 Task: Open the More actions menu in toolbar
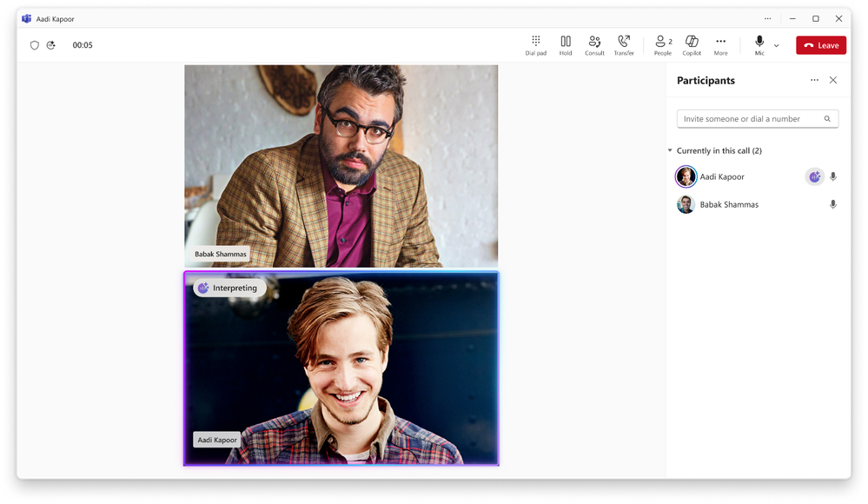pyautogui.click(x=720, y=44)
